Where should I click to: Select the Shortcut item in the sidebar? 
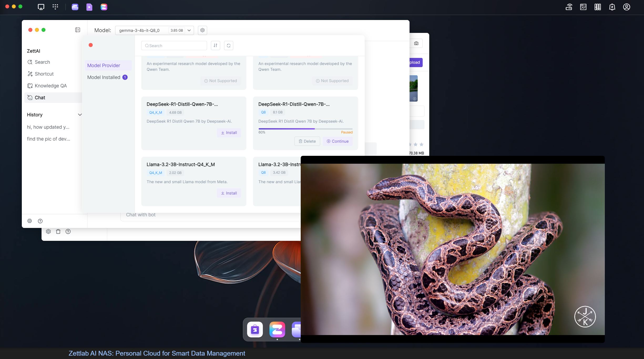44,74
